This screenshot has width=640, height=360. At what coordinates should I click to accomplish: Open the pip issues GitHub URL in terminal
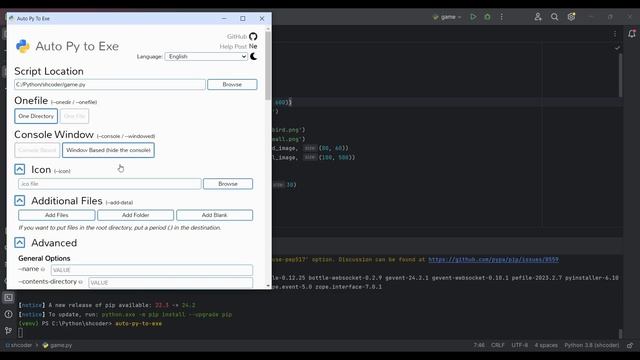pyautogui.click(x=493, y=260)
